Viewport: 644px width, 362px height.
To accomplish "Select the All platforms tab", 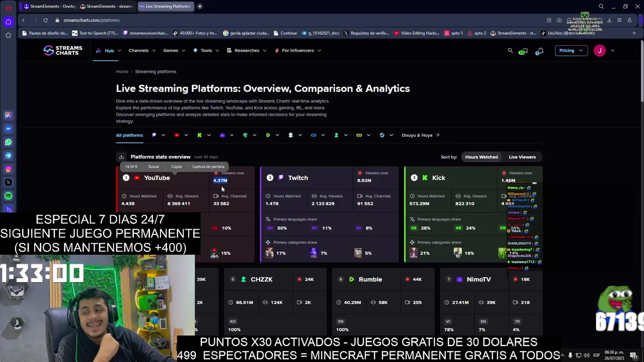I will pyautogui.click(x=129, y=135).
